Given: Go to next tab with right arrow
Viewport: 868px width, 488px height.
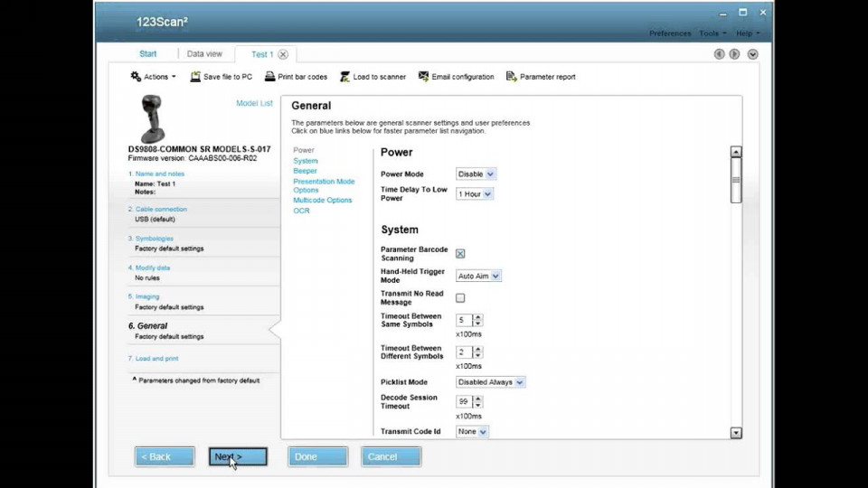Looking at the screenshot, I should click(734, 53).
